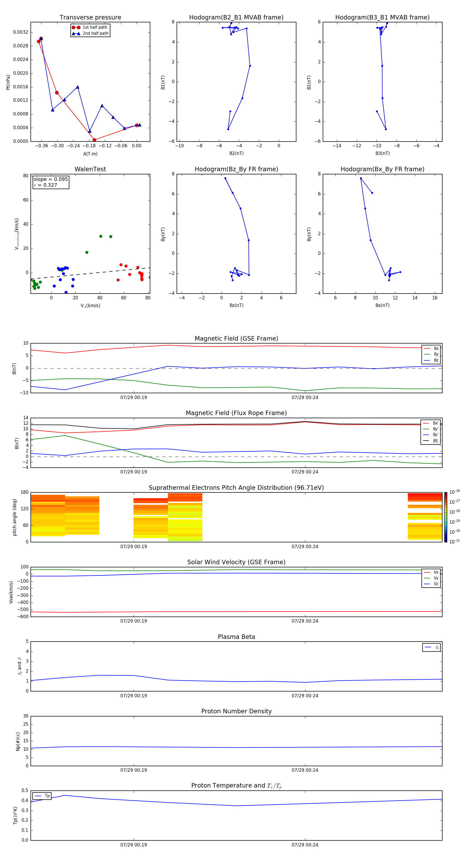This screenshot has height=868, width=473.
Task: Click the 10^-31 colorbar label
Action: click(x=455, y=542)
